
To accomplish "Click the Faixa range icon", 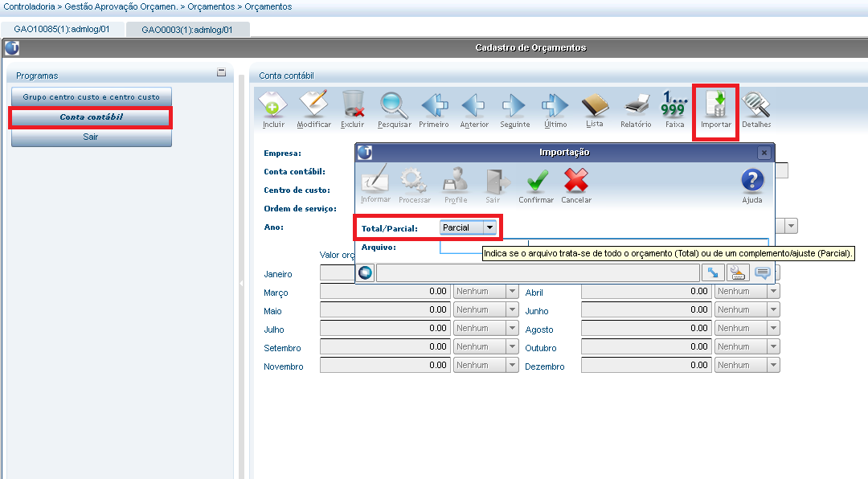I will (674, 109).
